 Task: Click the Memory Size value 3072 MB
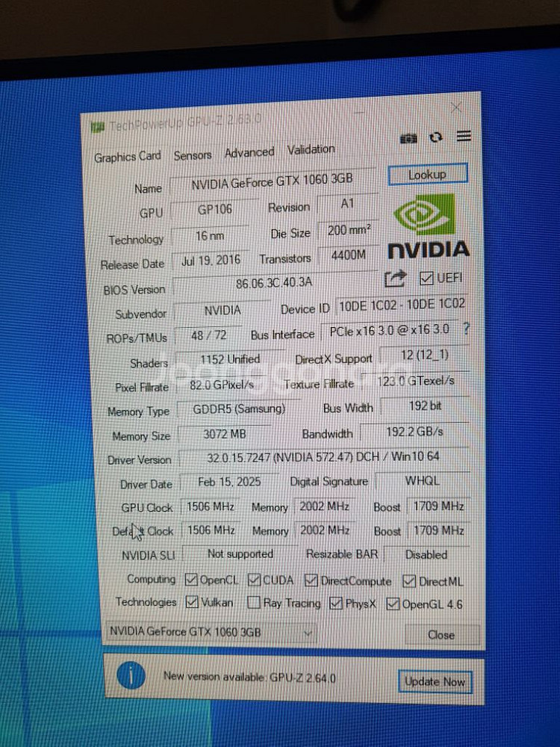[x=224, y=434]
